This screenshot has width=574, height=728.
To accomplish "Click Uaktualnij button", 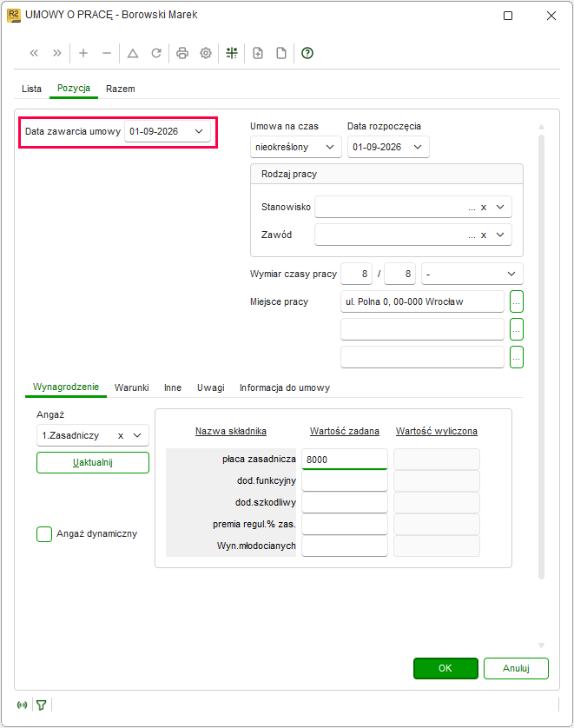I will pos(93,462).
